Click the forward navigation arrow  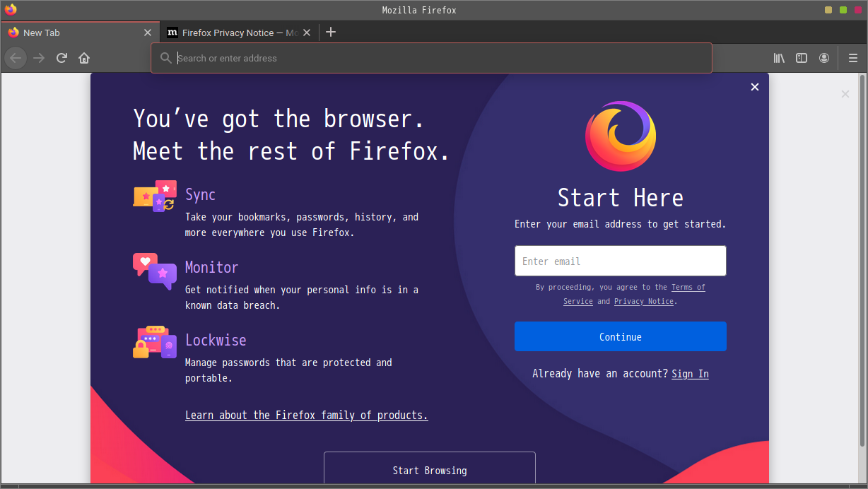point(39,58)
